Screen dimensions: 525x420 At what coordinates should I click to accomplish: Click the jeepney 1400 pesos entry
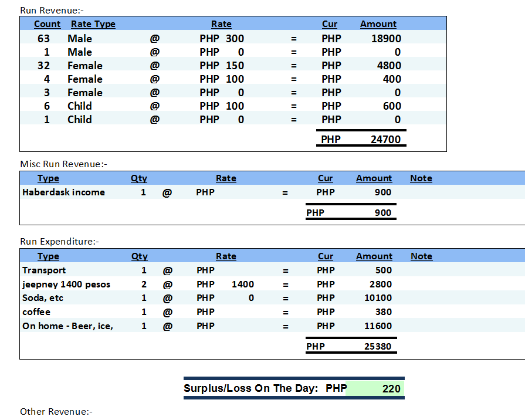(66, 284)
